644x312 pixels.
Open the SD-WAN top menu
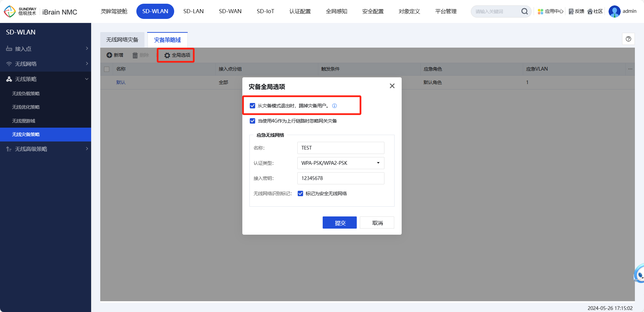(x=230, y=11)
